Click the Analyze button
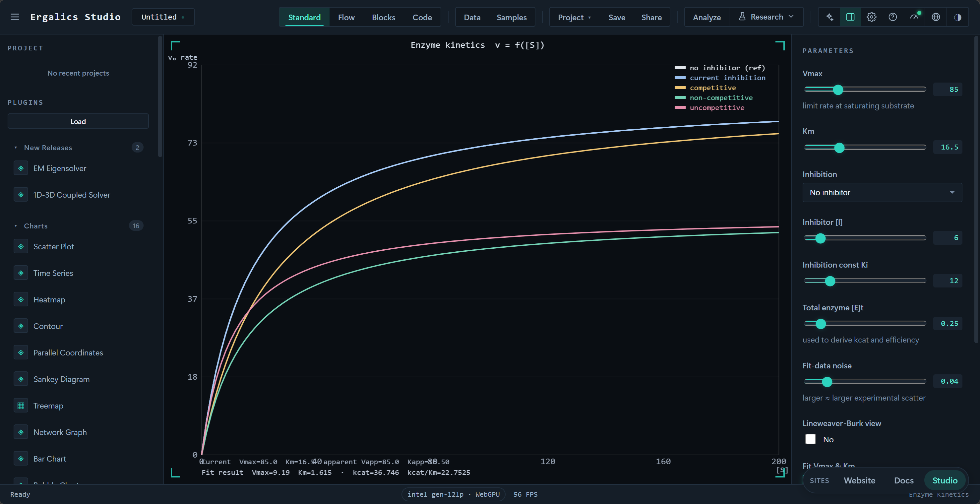980x504 pixels. 707,18
